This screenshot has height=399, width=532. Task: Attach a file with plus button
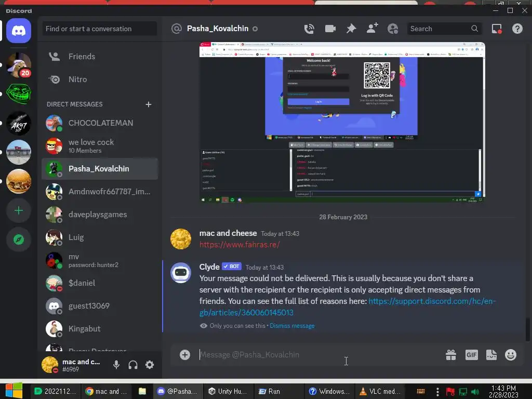coord(184,355)
